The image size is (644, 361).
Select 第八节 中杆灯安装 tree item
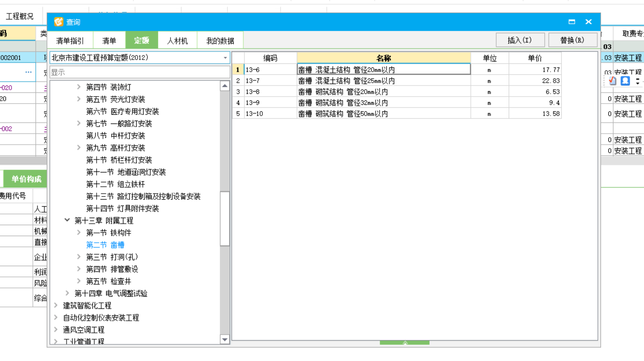point(115,135)
